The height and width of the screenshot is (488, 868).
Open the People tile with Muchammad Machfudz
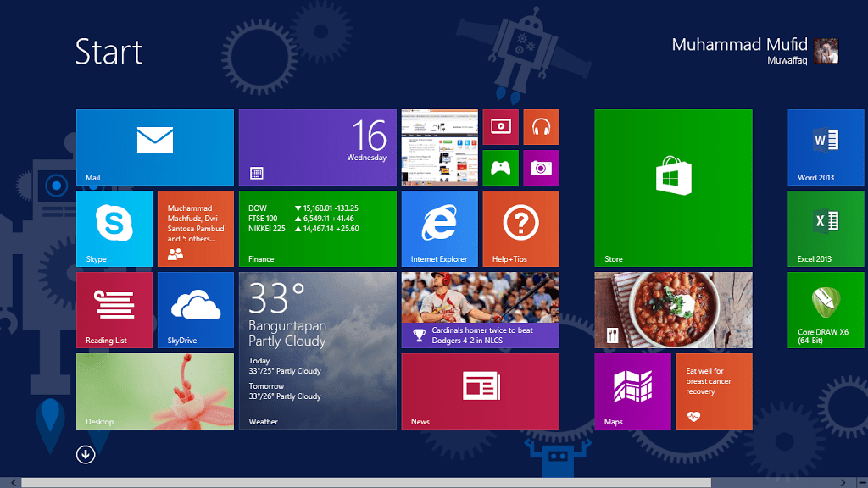coord(196,229)
